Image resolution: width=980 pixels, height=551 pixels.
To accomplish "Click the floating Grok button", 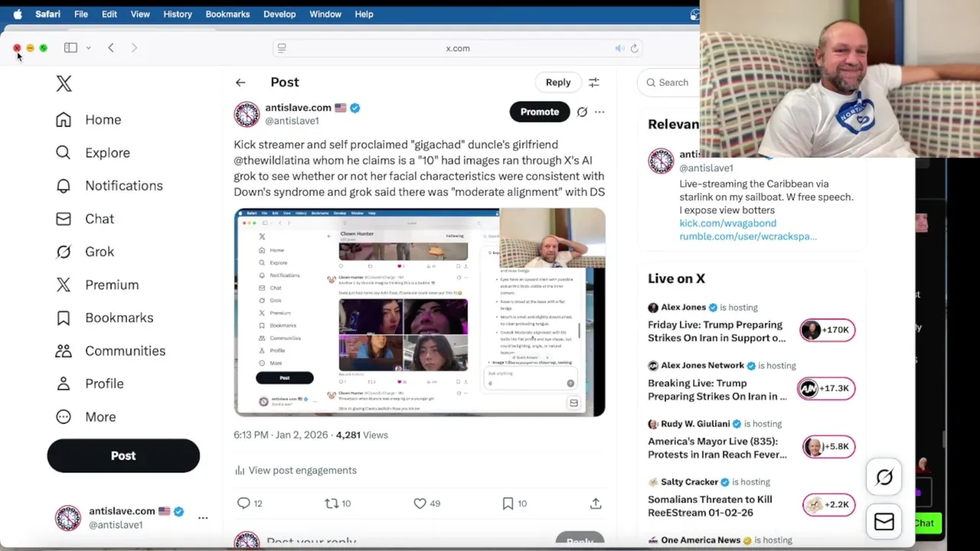I will 884,478.
